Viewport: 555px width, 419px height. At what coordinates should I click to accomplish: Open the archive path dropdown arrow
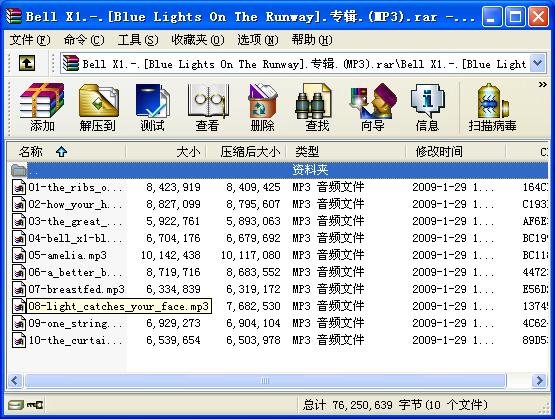click(537, 63)
